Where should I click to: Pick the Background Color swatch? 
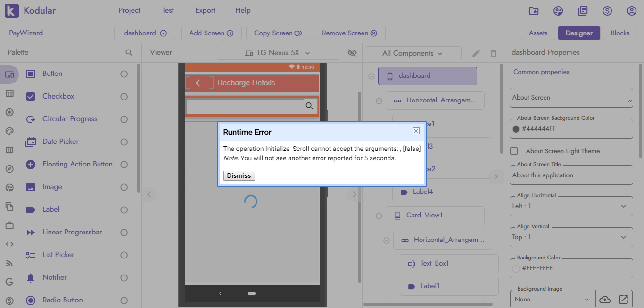click(x=516, y=268)
